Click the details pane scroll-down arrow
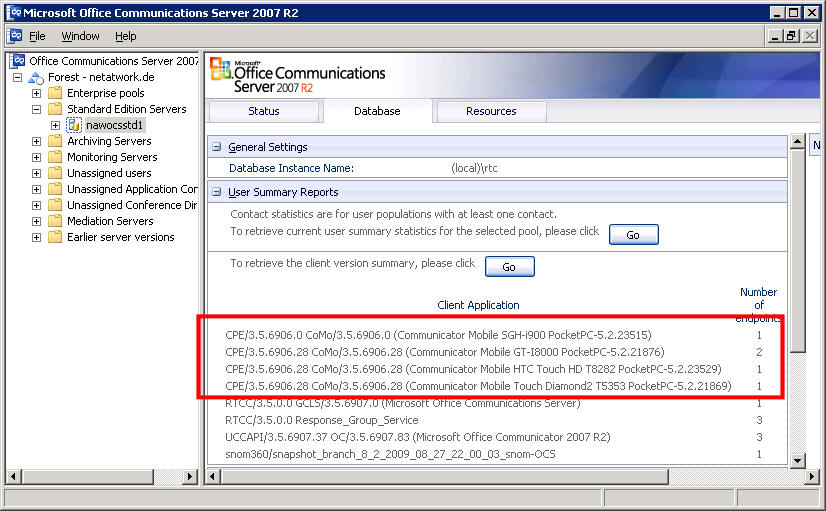826x511 pixels. [x=798, y=460]
